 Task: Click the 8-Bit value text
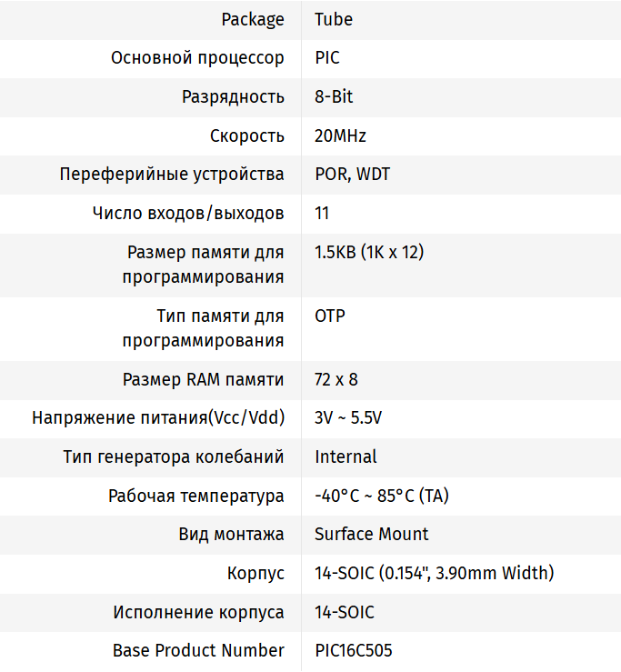coord(334,96)
